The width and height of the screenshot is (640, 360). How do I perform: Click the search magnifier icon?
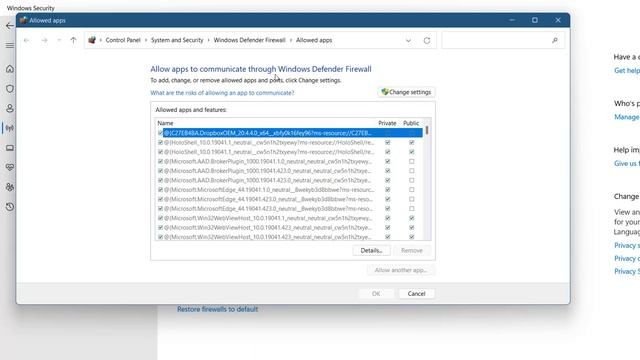555,40
